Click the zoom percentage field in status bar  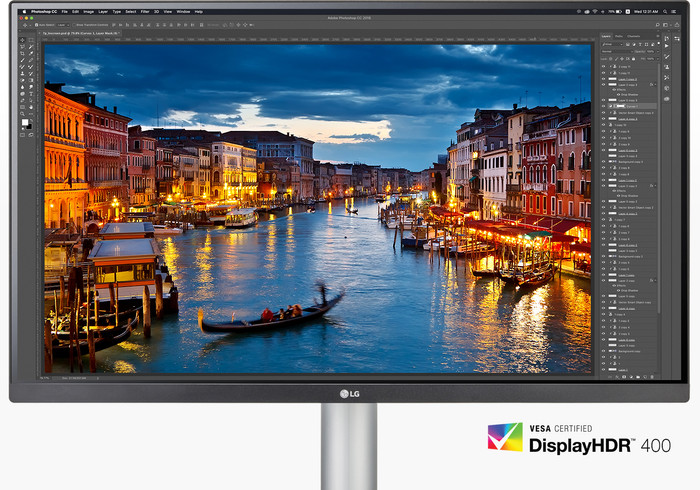coord(45,378)
